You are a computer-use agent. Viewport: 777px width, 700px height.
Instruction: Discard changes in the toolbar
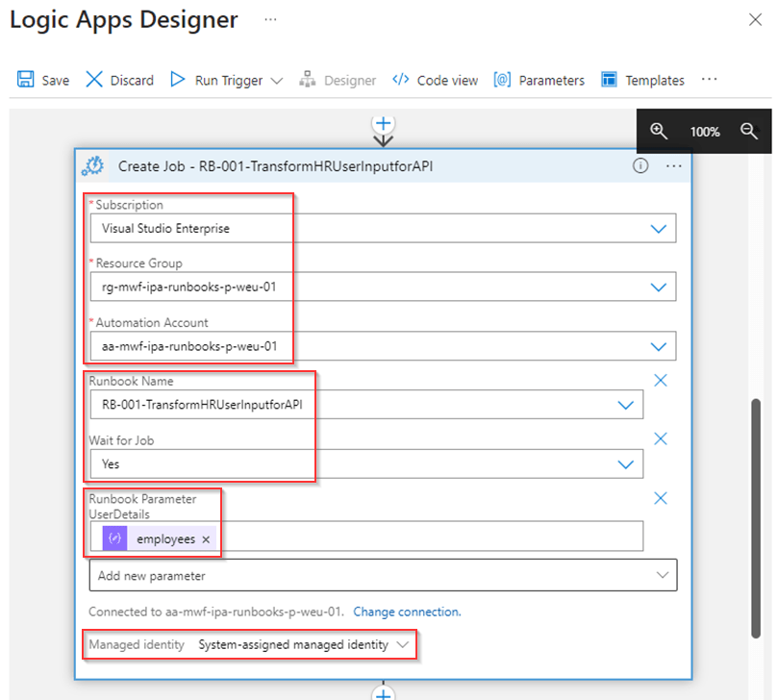click(120, 80)
